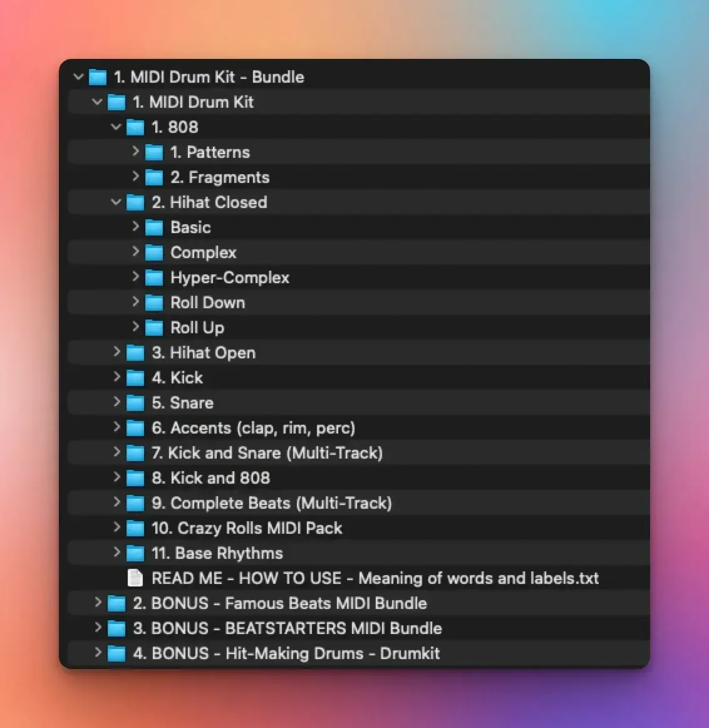Click folder icon beside '3. BONUS - BEATSTARTERS'

116,628
